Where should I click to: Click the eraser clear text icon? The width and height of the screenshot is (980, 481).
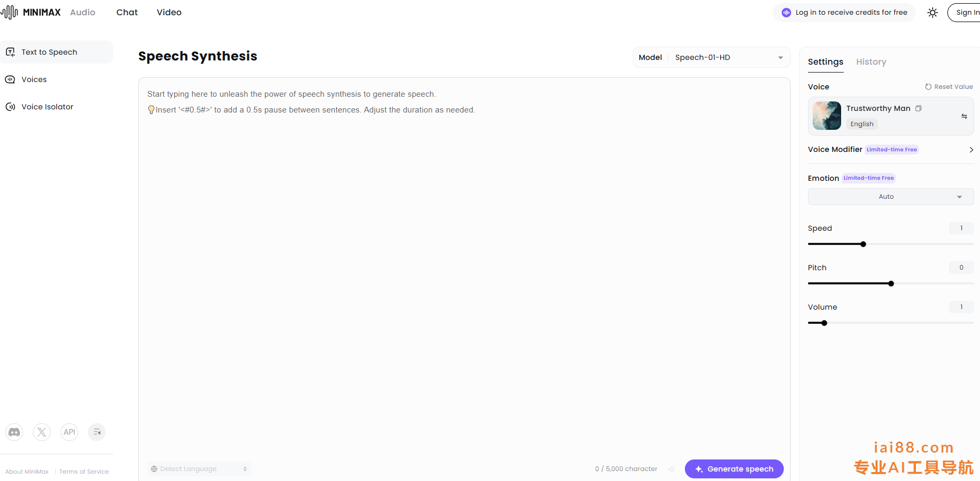[671, 469]
